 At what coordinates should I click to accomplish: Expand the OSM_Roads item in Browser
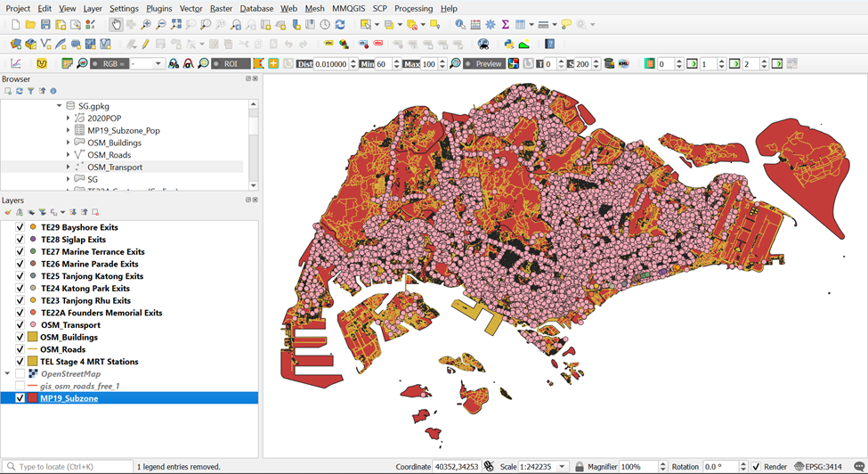[x=69, y=155]
